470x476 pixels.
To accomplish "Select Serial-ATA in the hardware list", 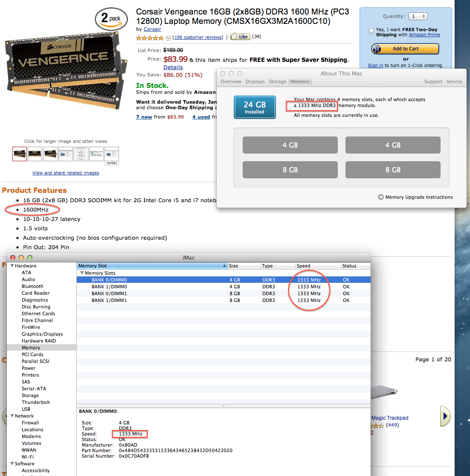I will tap(34, 389).
